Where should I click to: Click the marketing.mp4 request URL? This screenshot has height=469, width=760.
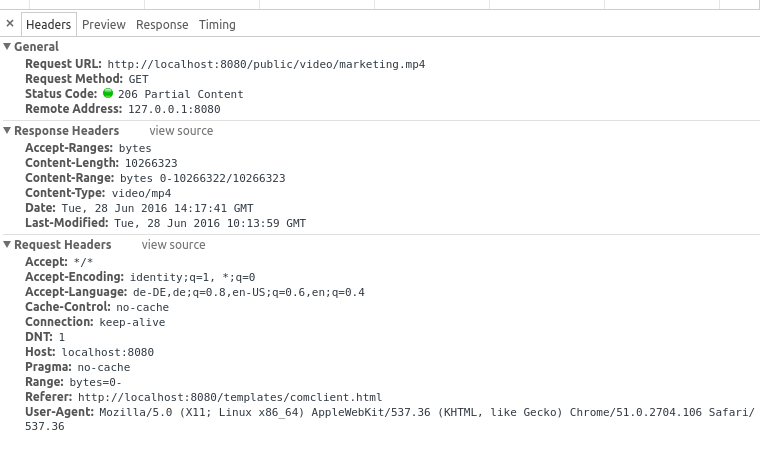pyautogui.click(x=266, y=64)
